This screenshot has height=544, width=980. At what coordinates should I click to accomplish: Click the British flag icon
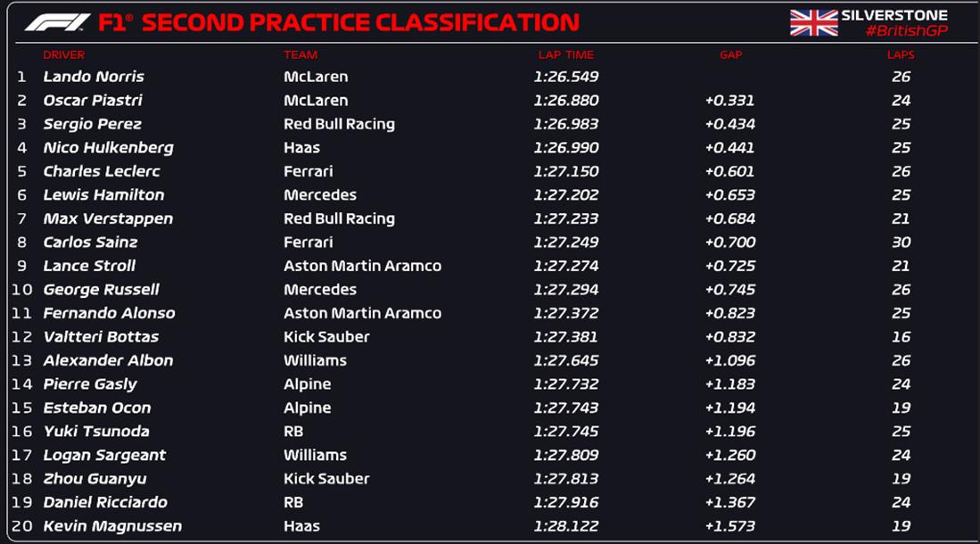coord(813,22)
